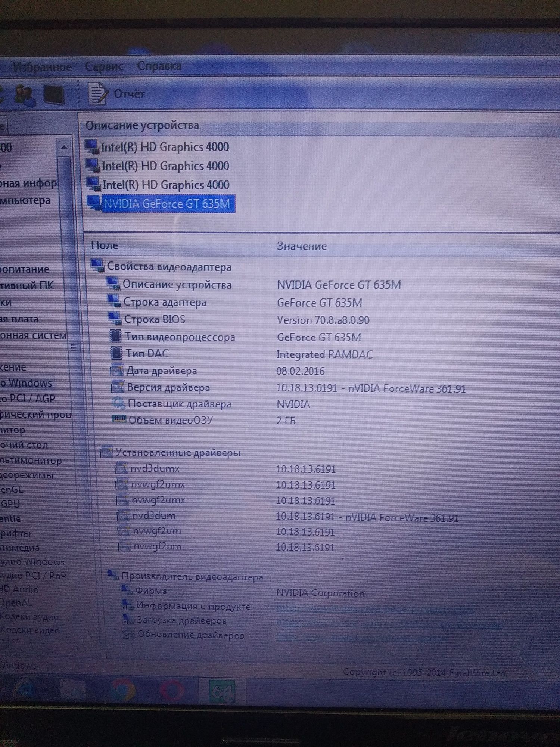
Task: Select the third Intel(R) HD Graphics 4000 entry
Action: [x=166, y=185]
